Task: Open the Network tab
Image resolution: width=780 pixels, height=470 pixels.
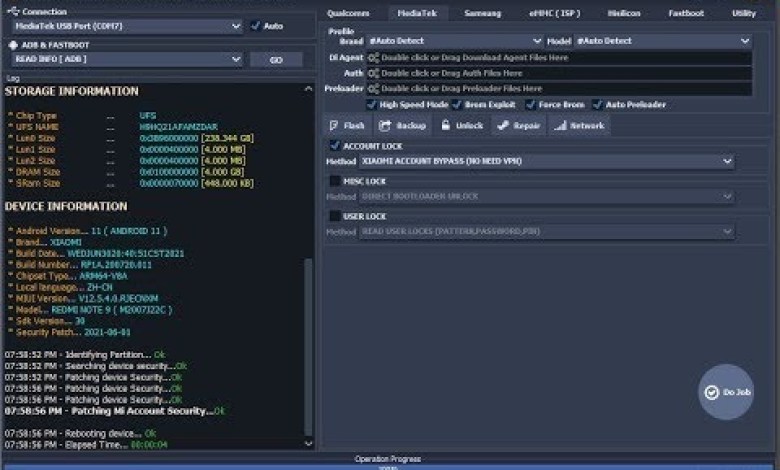Action: tap(580, 126)
